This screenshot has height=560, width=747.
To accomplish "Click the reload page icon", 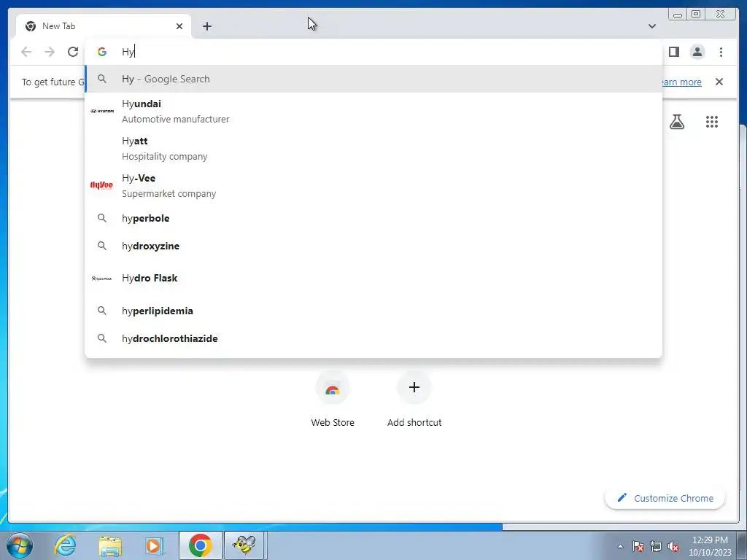I will 73,52.
